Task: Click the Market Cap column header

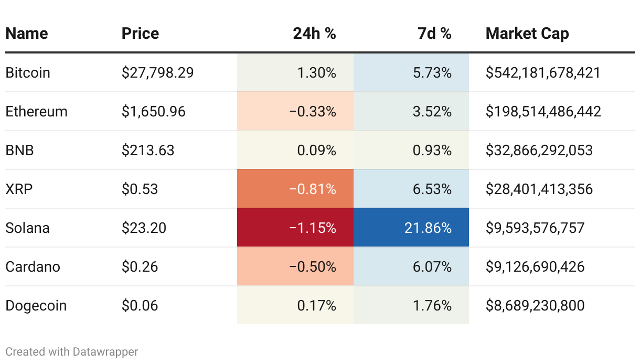Action: point(527,34)
